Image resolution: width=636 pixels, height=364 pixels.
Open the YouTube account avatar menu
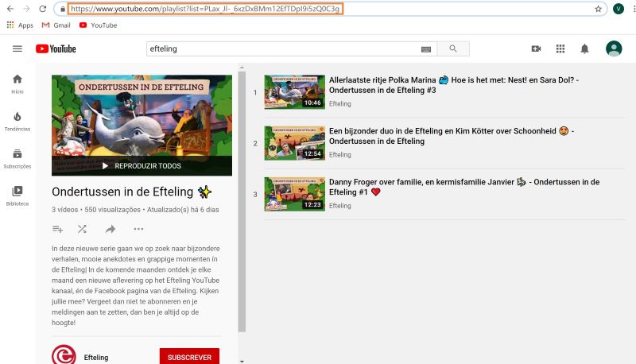click(614, 48)
